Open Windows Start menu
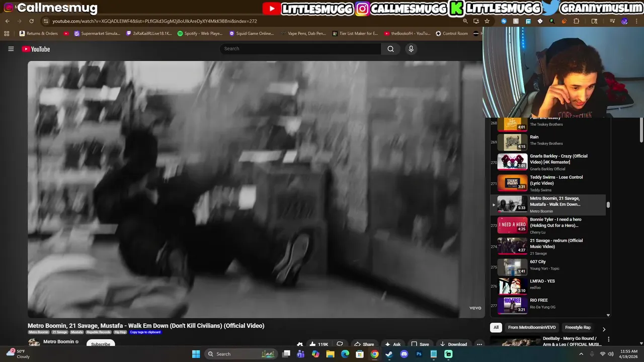This screenshot has width=644, height=362. click(196, 354)
